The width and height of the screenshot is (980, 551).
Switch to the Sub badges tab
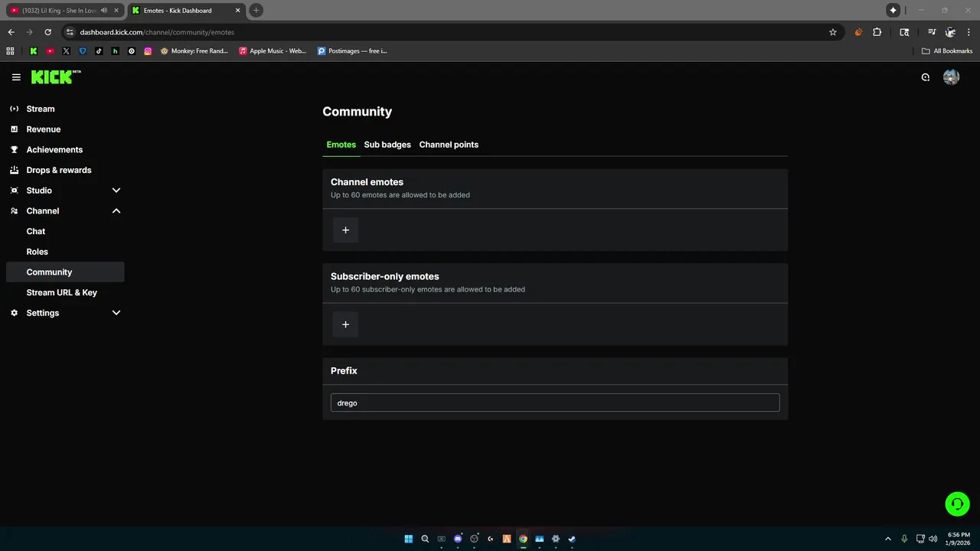point(387,145)
